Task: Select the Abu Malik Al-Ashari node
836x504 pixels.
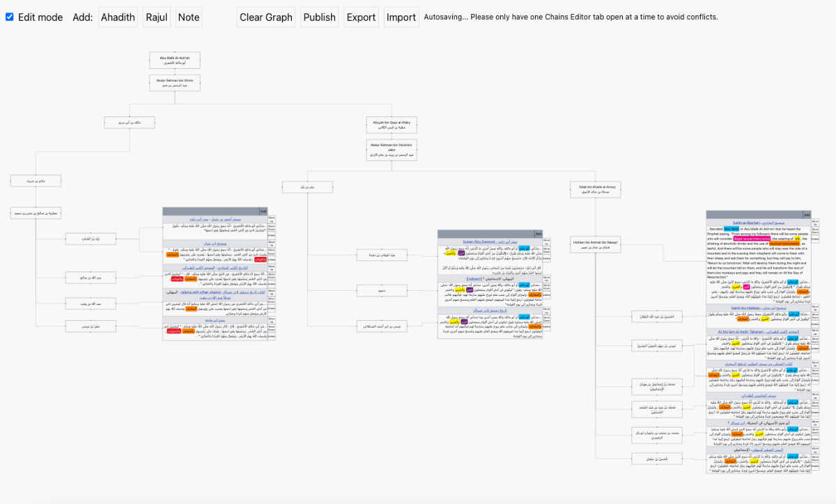Action: tap(174, 59)
